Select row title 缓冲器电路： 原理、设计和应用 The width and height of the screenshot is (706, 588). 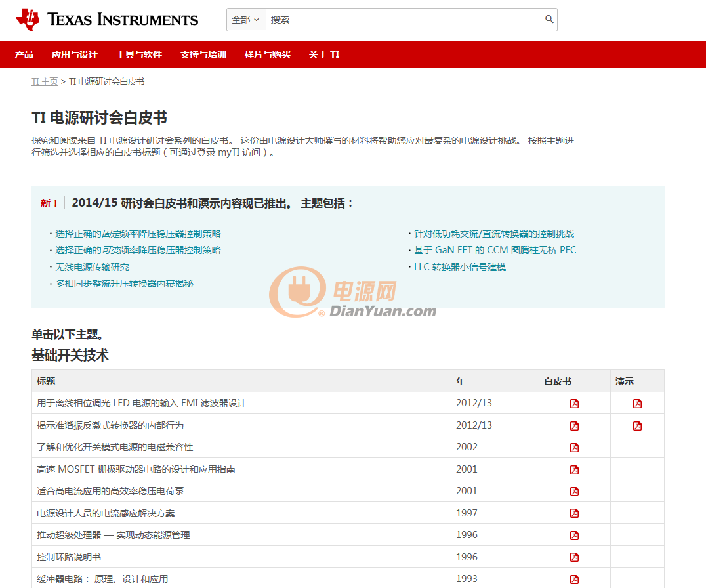click(102, 579)
